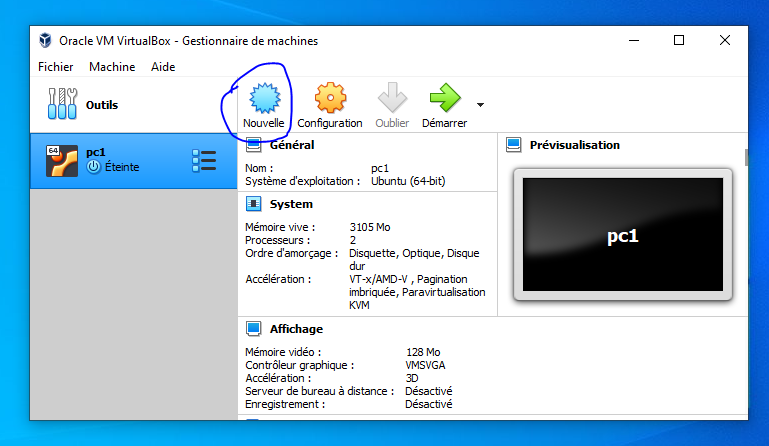Click the '128 Mo' video memory value
The width and height of the screenshot is (769, 446).
tap(423, 352)
